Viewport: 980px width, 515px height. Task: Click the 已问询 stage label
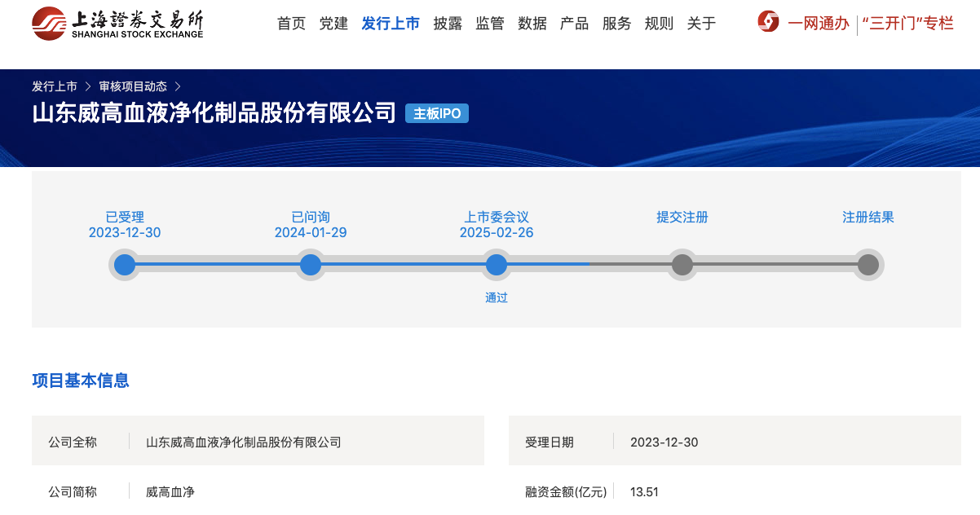(x=311, y=217)
